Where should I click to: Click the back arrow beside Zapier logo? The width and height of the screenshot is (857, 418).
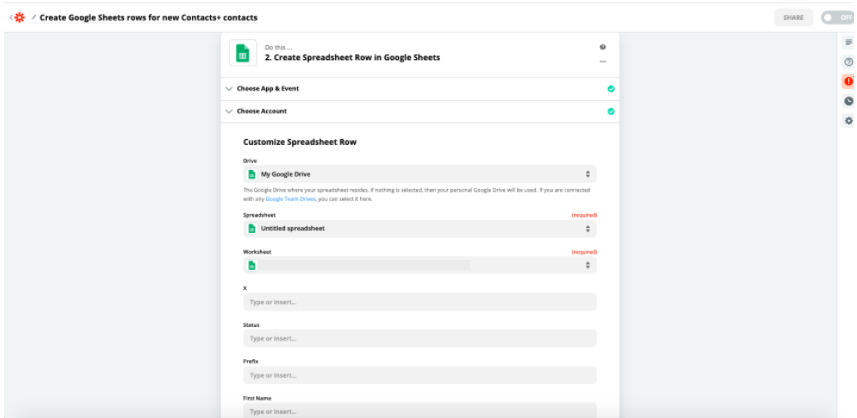click(11, 17)
